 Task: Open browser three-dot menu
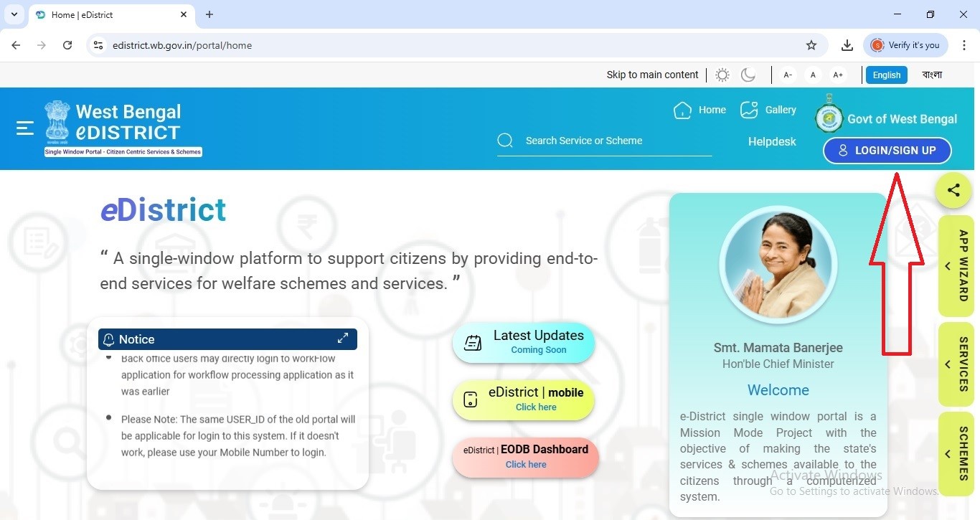963,45
